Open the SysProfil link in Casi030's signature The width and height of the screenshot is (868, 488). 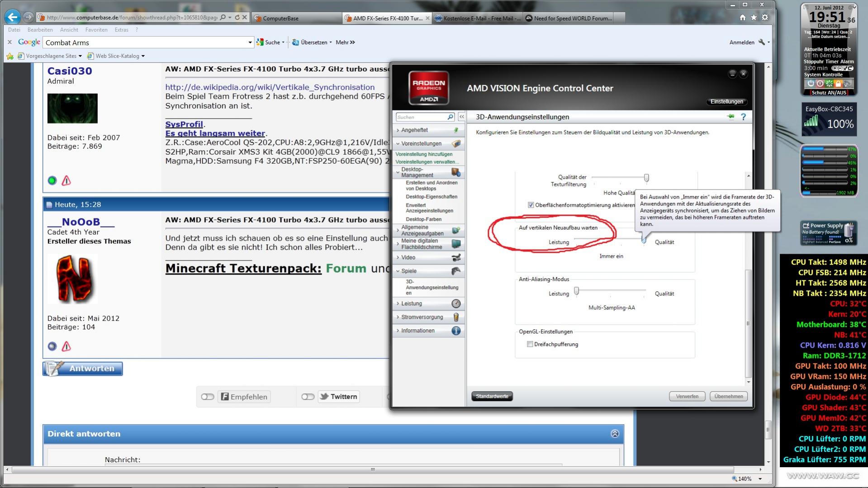(184, 124)
